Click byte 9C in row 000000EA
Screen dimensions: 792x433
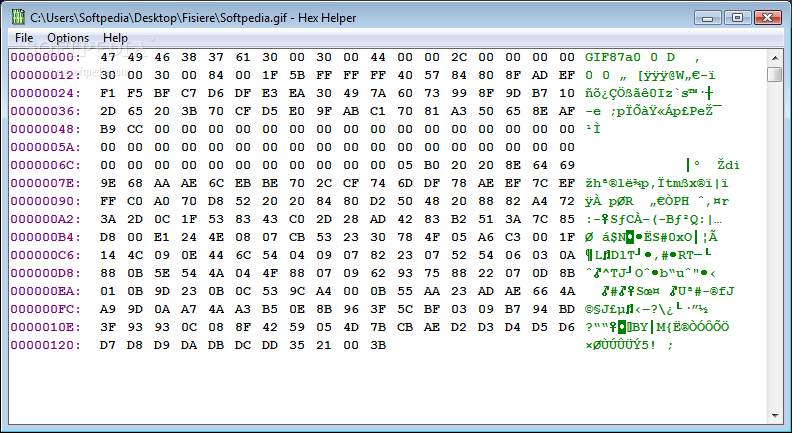297,291
